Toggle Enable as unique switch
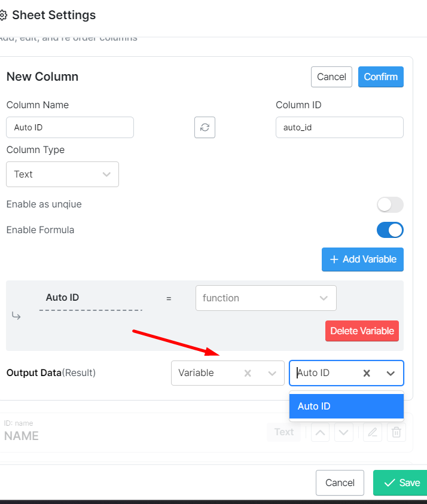The width and height of the screenshot is (427, 504). (390, 204)
